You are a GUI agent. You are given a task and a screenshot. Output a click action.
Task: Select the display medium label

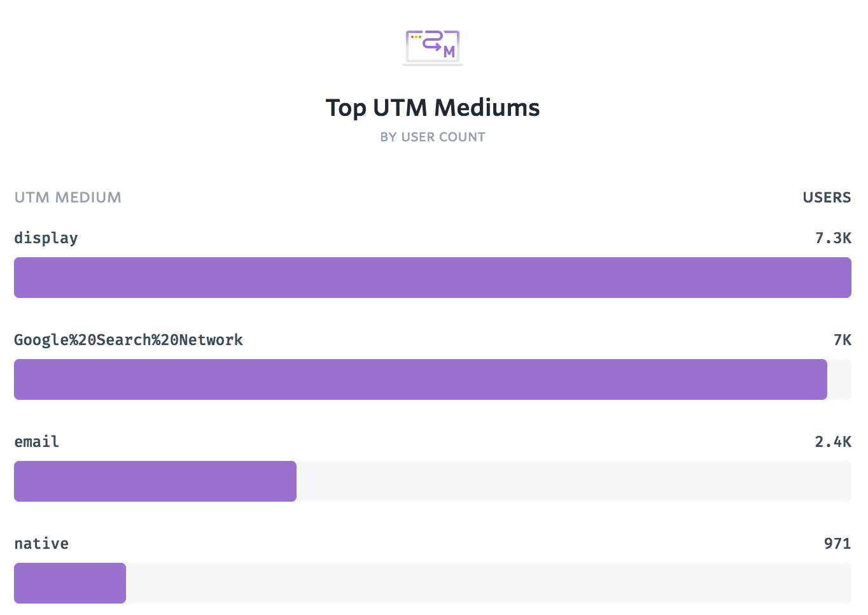click(x=46, y=238)
